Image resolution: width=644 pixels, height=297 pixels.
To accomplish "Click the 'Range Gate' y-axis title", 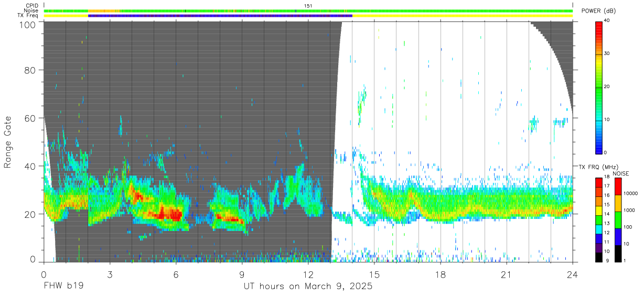I will click(8, 143).
